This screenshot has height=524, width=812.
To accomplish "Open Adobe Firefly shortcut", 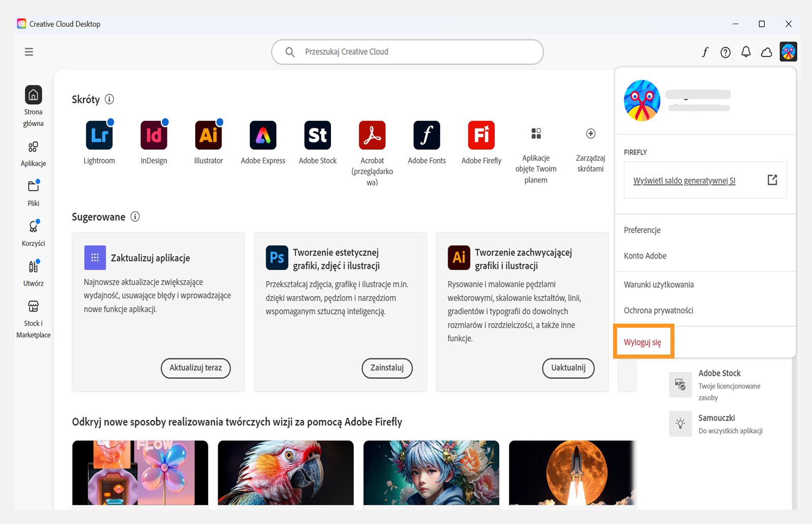I will [481, 135].
